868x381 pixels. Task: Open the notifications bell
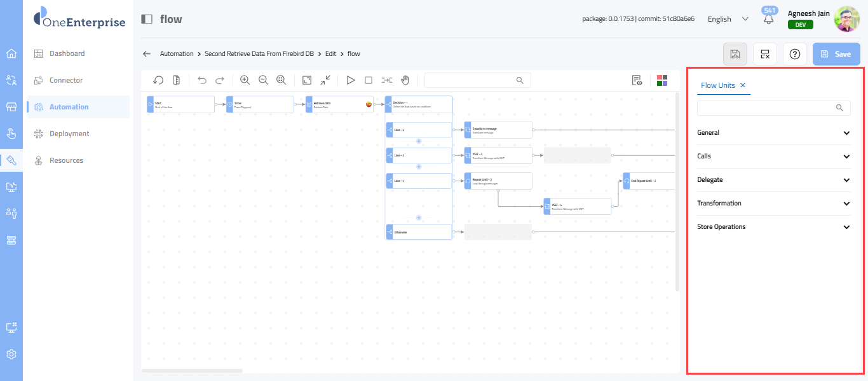point(769,19)
